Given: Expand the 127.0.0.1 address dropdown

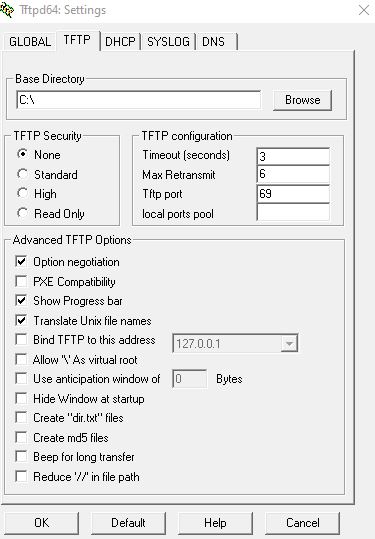Looking at the screenshot, I should pyautogui.click(x=289, y=343).
